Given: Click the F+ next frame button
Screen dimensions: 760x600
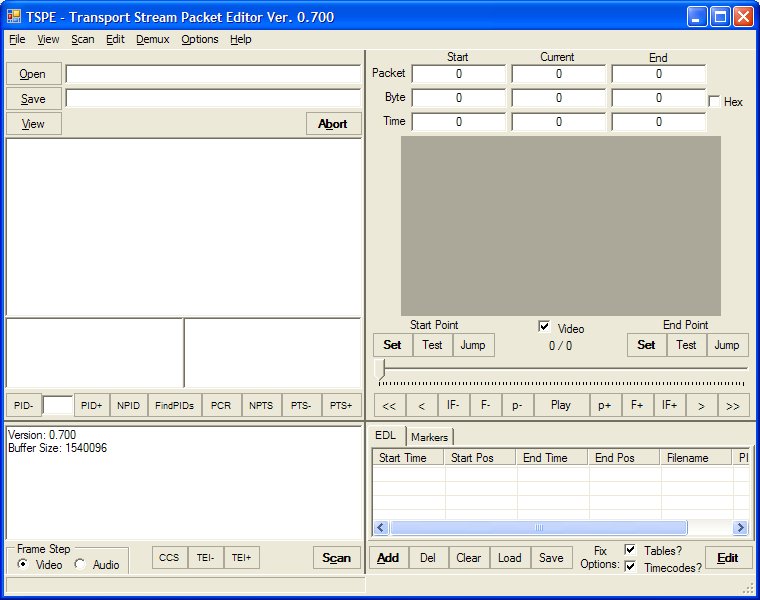Looking at the screenshot, I should coord(637,405).
